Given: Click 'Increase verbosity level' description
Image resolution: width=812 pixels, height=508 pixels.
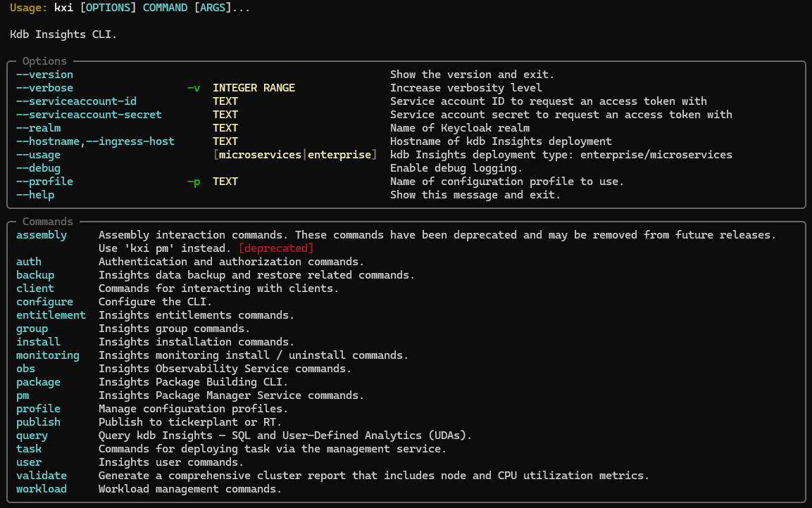Looking at the screenshot, I should point(466,88).
